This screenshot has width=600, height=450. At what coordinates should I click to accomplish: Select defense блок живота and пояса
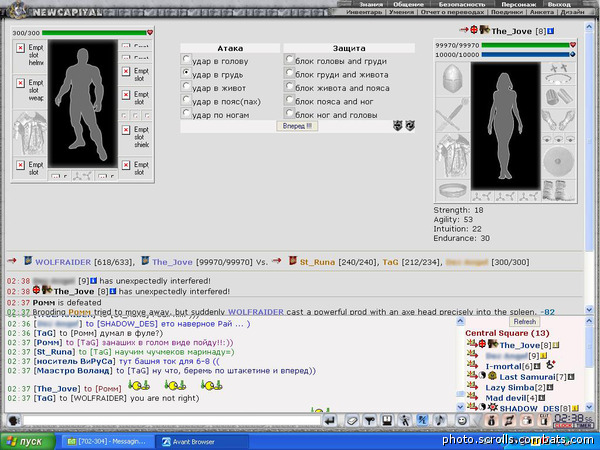click(289, 86)
